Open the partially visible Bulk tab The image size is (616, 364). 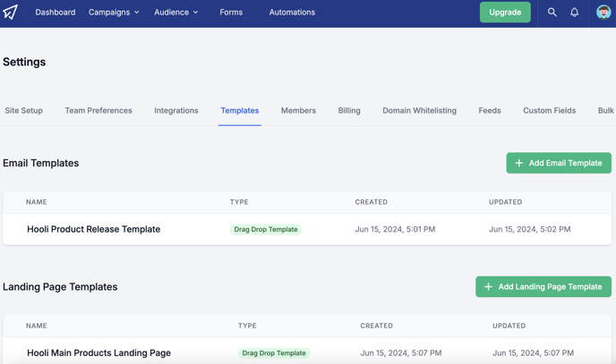(606, 111)
